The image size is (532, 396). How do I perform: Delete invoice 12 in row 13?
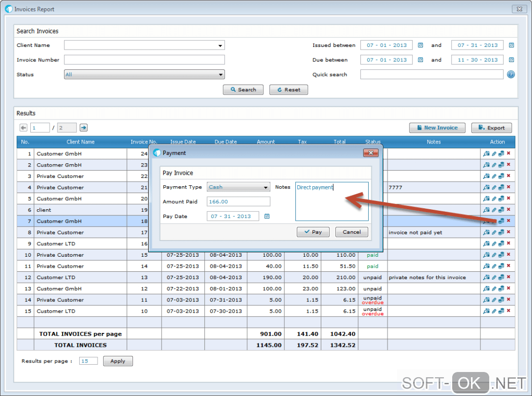pyautogui.click(x=509, y=288)
